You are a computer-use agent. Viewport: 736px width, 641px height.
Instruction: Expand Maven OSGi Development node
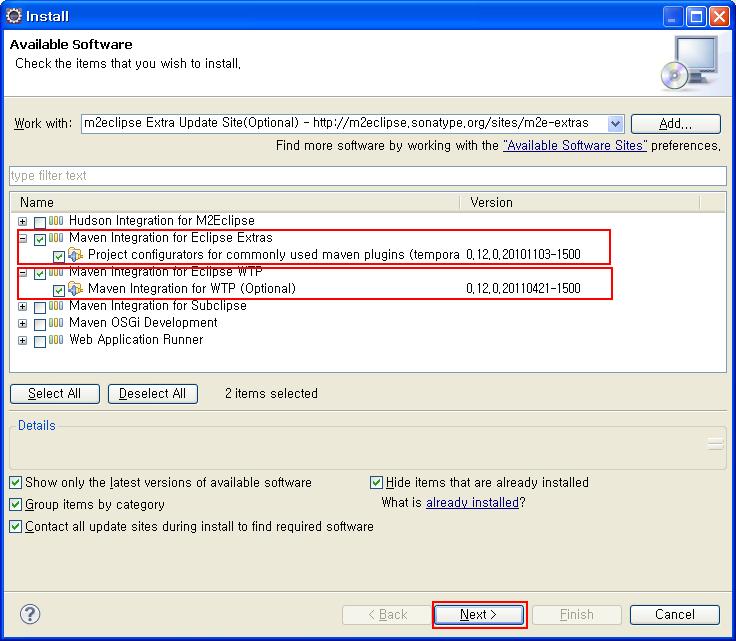pyautogui.click(x=23, y=323)
